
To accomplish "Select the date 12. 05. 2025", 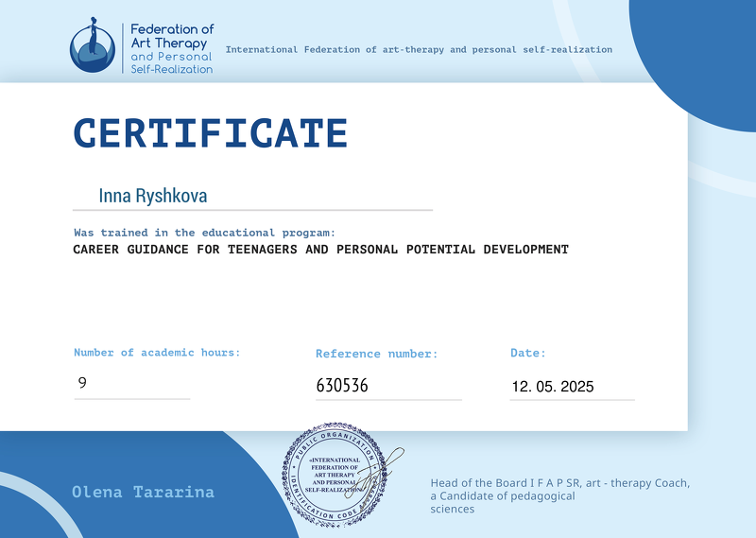I will [553, 387].
